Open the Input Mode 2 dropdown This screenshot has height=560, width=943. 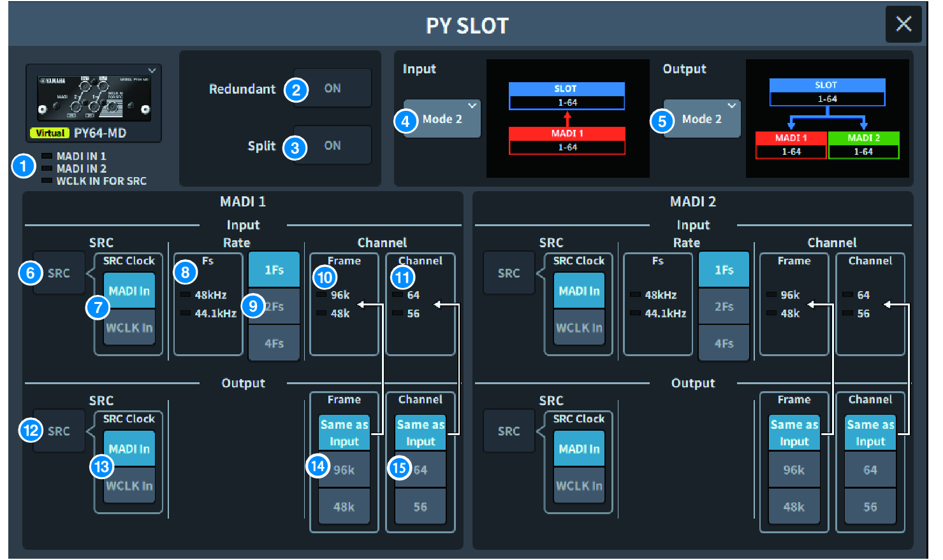click(x=442, y=118)
